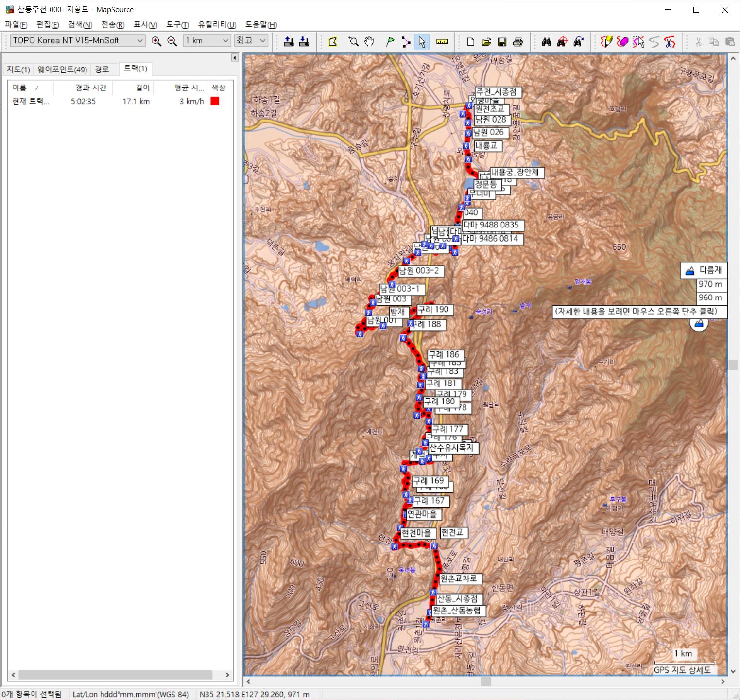Click the device transfer icon with up arrow
The width and height of the screenshot is (740, 700).
[289, 41]
